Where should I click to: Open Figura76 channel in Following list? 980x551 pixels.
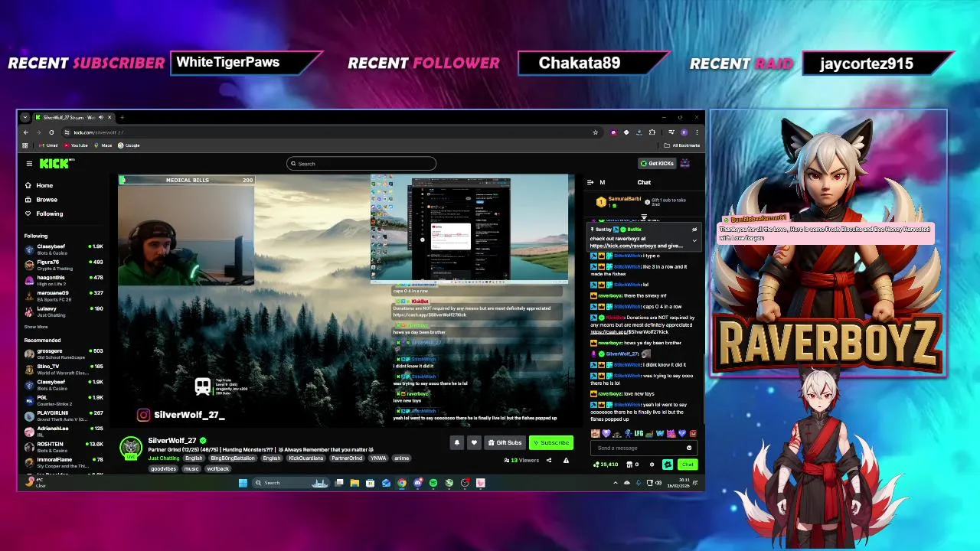click(65, 265)
